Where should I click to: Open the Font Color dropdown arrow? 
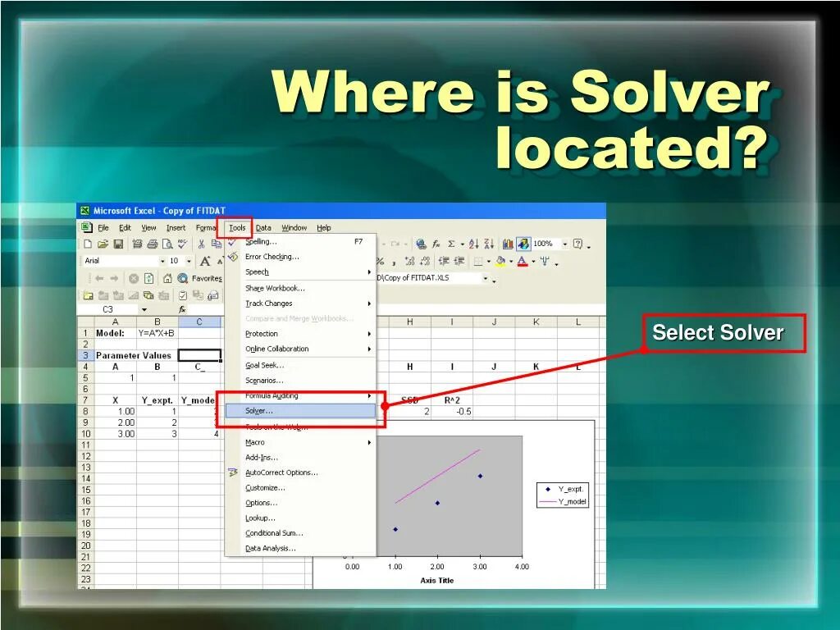click(x=533, y=262)
